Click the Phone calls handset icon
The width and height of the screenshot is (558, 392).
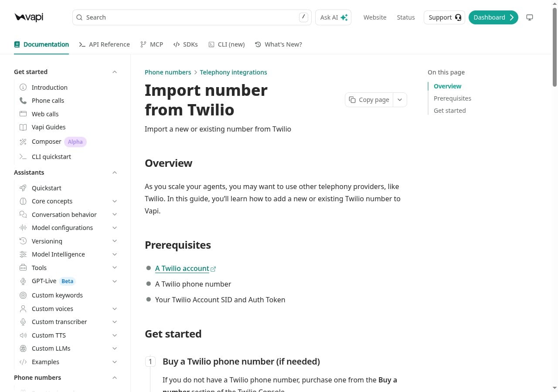(23, 101)
